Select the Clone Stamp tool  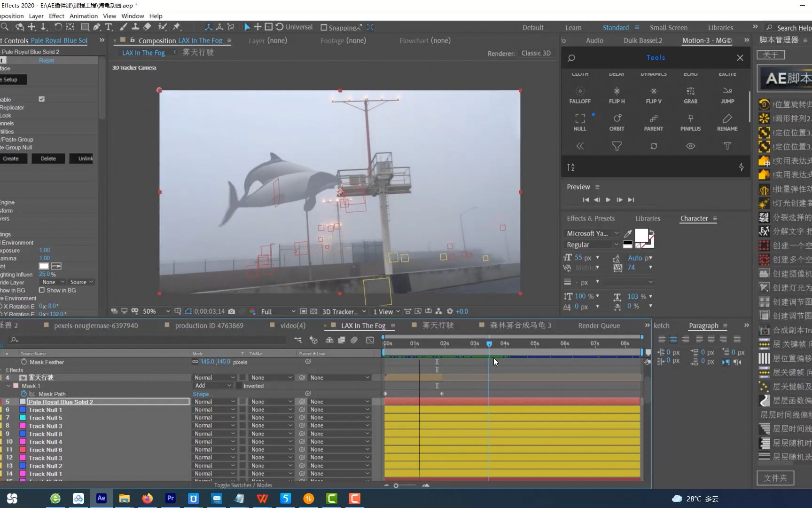point(135,27)
